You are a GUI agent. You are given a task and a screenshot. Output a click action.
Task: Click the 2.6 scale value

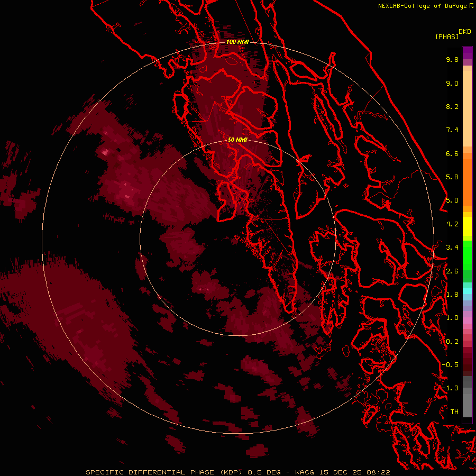[452, 271]
